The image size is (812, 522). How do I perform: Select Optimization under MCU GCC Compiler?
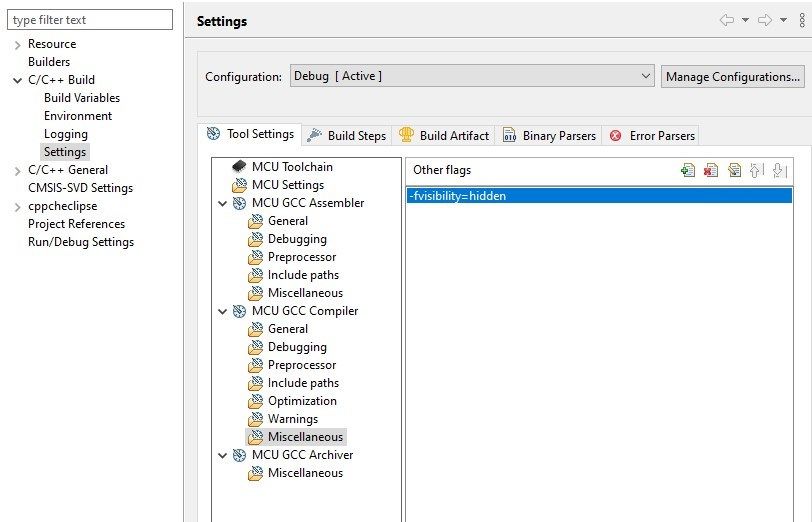click(302, 401)
